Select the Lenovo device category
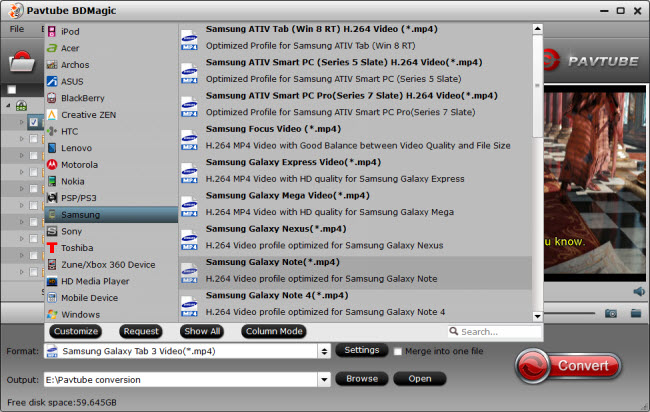650x412 pixels. (x=111, y=148)
